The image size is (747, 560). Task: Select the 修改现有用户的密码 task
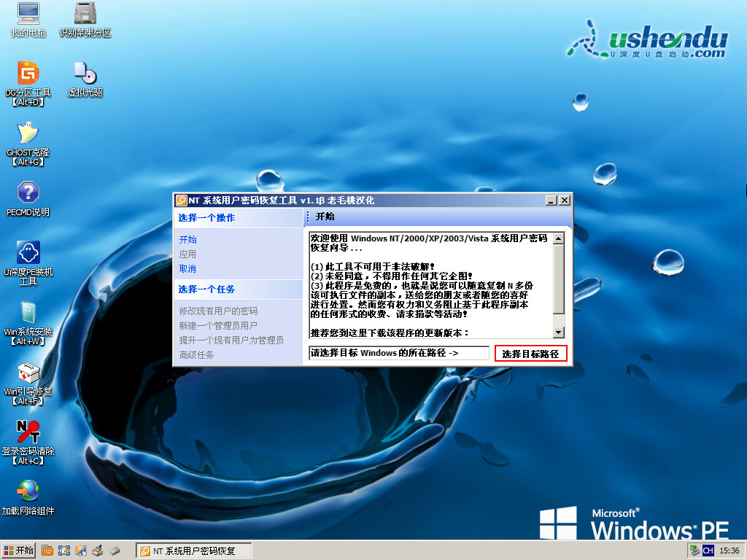tap(218, 311)
